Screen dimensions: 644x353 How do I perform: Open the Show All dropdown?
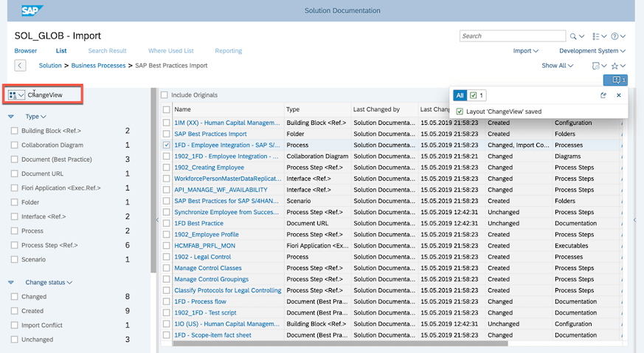[x=558, y=66]
